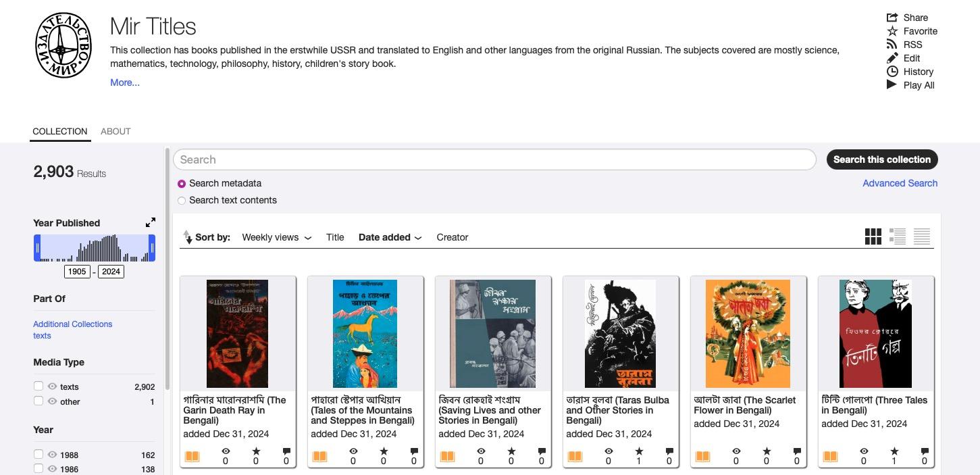Click the Tales of the Mountains title link
Screen dimensions: 980x475
[x=362, y=410]
